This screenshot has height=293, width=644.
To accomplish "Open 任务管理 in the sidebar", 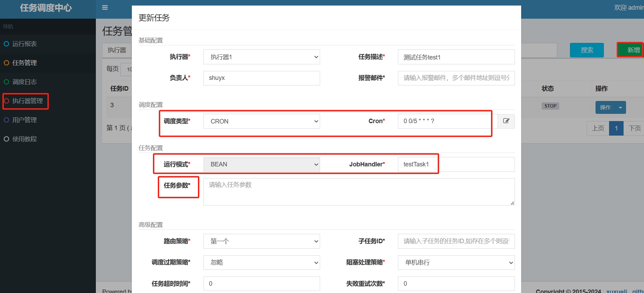I will pyautogui.click(x=25, y=63).
